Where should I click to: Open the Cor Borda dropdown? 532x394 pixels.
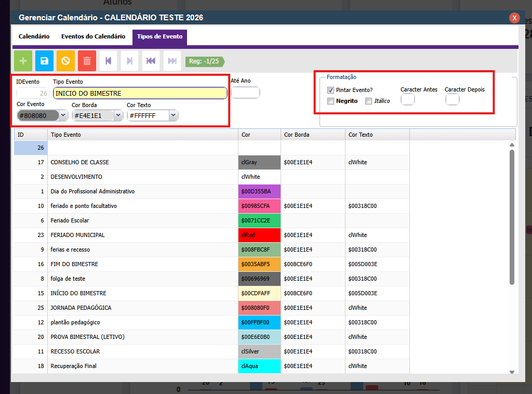coord(118,115)
